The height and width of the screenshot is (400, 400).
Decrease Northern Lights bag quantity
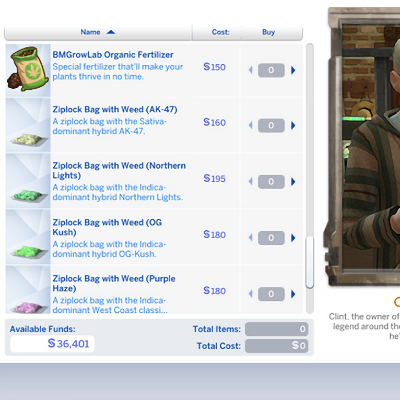251,182
